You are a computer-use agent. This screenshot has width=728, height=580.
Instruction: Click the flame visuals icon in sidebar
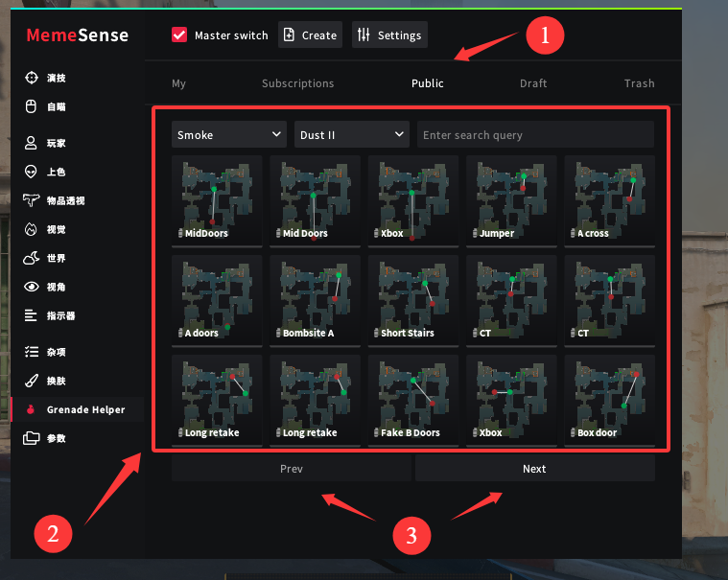click(31, 229)
